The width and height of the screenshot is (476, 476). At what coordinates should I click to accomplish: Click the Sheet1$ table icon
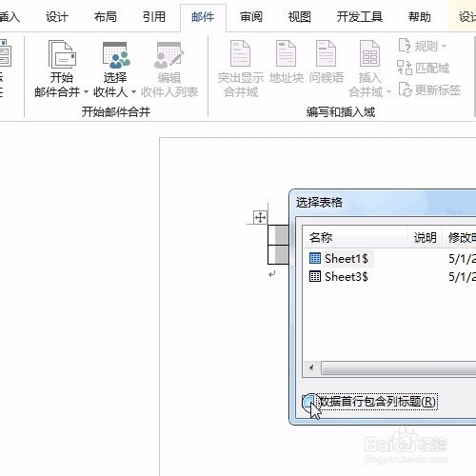[315, 258]
